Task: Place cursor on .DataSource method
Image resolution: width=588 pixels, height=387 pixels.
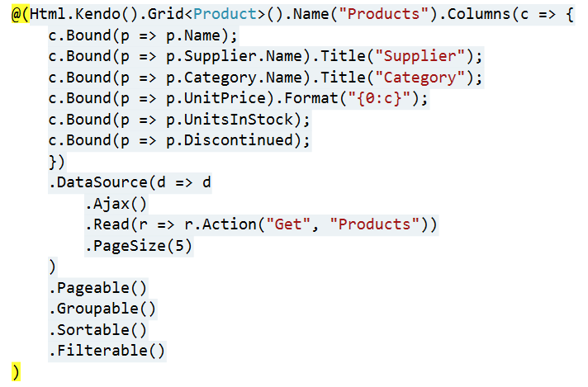Action: [98, 183]
